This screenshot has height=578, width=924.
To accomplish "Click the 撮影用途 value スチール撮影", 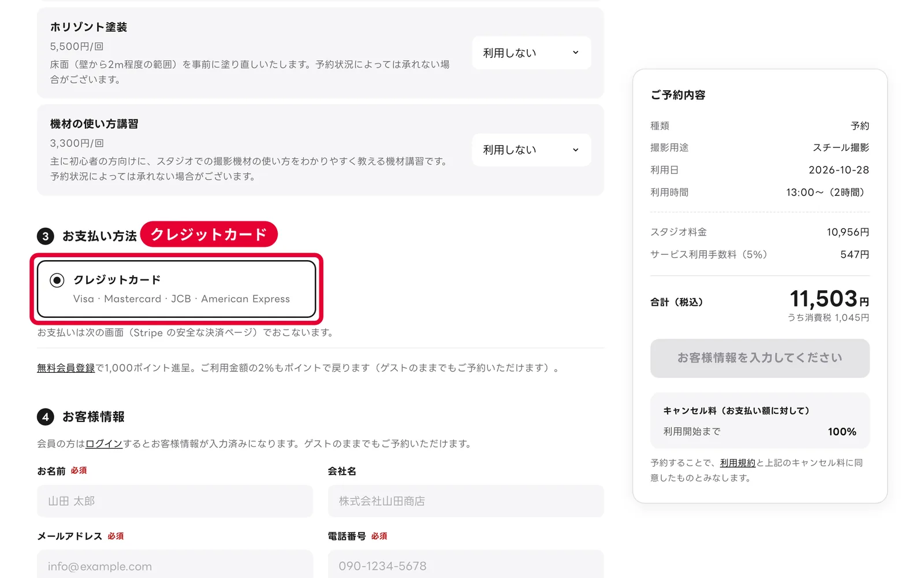I will point(841,147).
